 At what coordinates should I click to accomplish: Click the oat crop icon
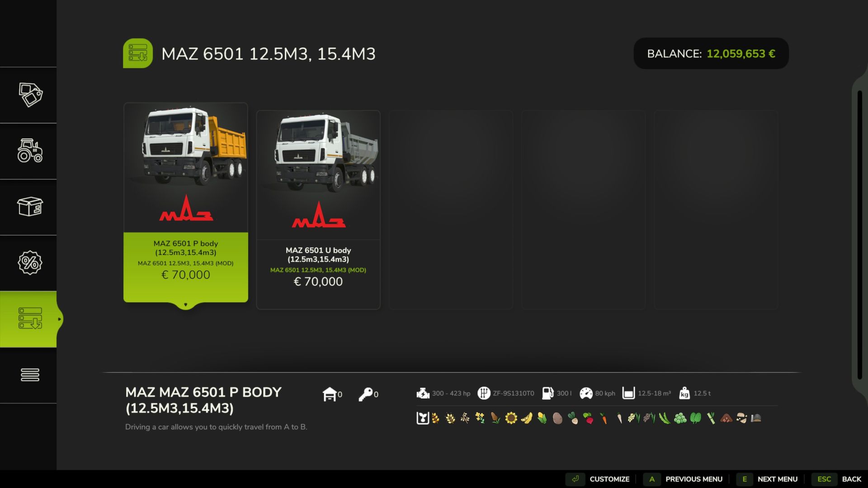tap(465, 418)
